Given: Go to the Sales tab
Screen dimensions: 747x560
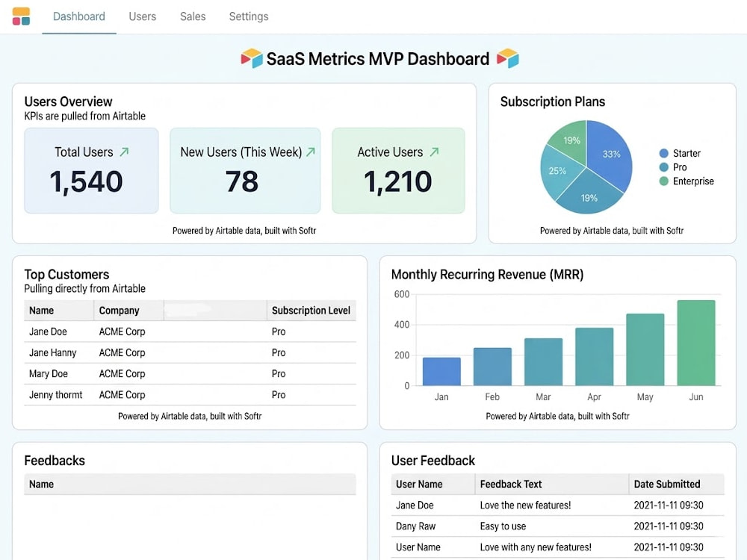Looking at the screenshot, I should coord(193,16).
